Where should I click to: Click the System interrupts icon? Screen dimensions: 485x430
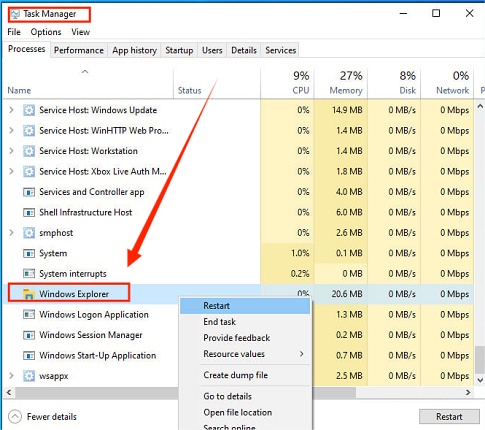point(29,274)
